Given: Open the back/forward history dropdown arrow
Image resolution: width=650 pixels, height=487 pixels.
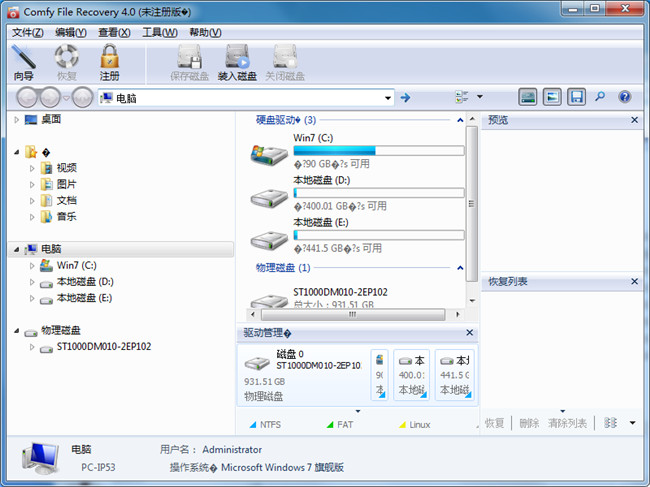Looking at the screenshot, I should pyautogui.click(x=66, y=98).
